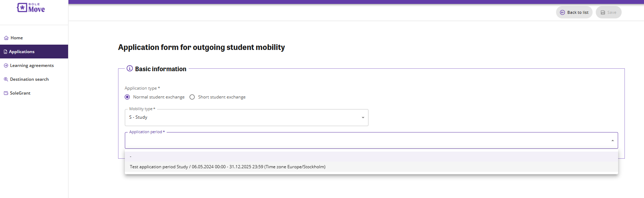Click the Home house icon
The image size is (644, 198).
pos(6,38)
